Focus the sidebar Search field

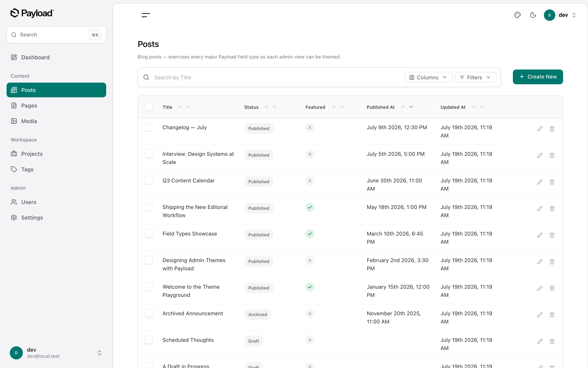56,35
